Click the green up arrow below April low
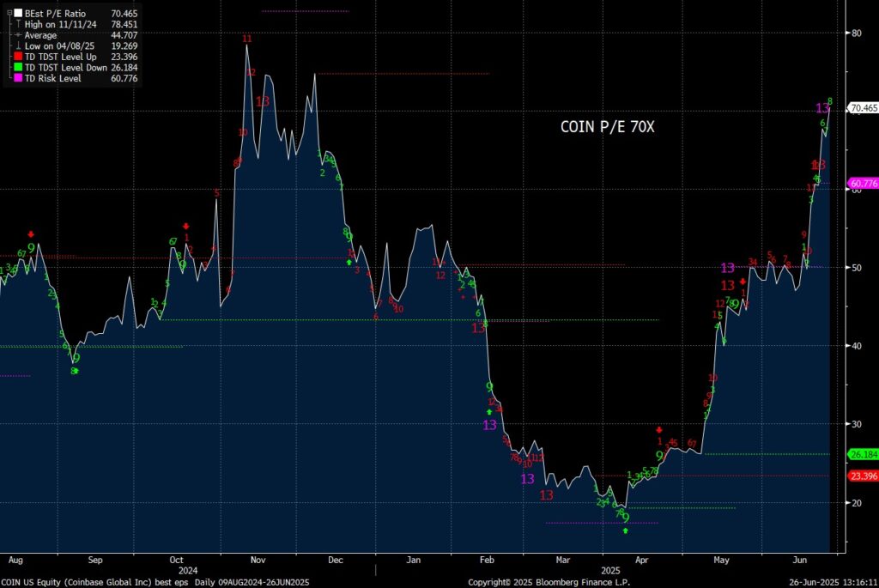The image size is (879, 588). coord(626,530)
